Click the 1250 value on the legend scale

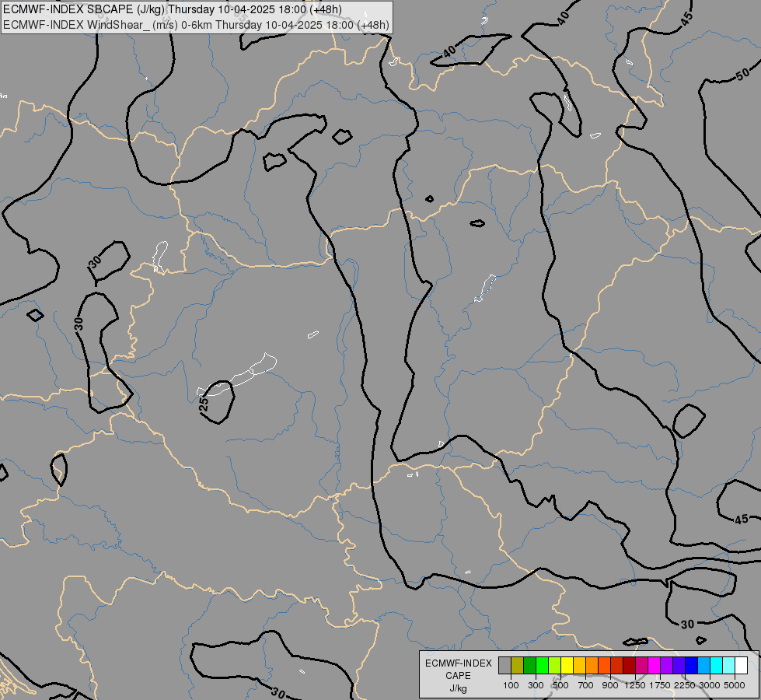pos(635,685)
